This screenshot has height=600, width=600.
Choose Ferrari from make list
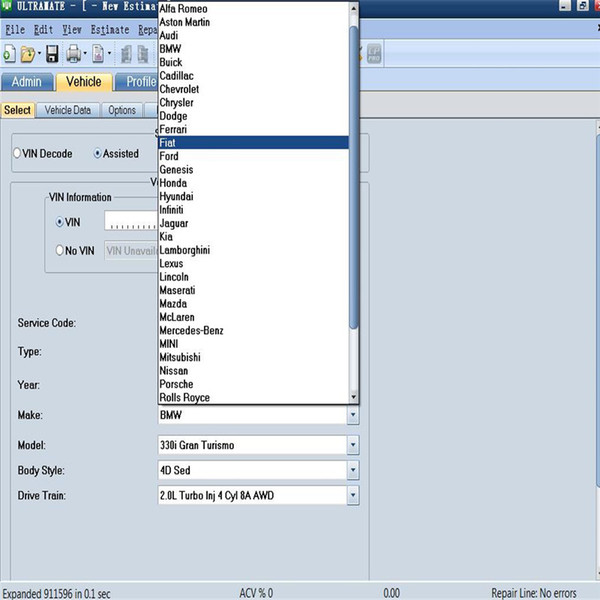click(x=253, y=129)
